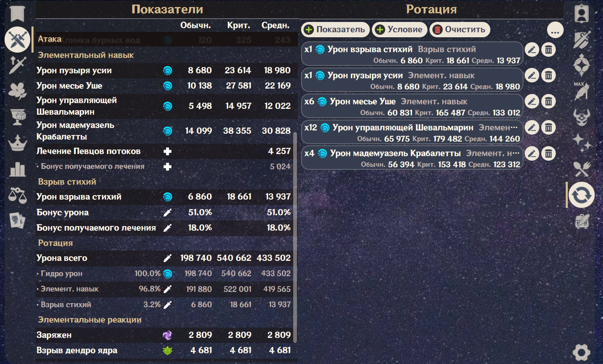
Task: Open the three dots more options menu
Action: [x=555, y=30]
